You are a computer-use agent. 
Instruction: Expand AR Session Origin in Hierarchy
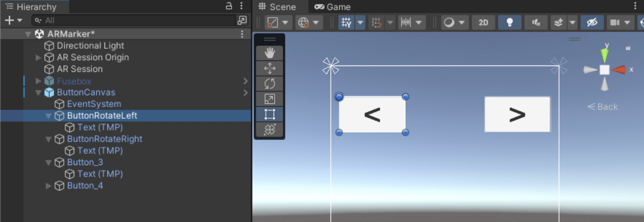(x=38, y=57)
